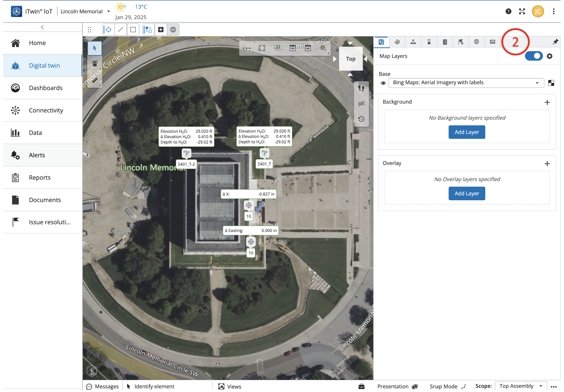This screenshot has width=564, height=392.
Task: Select the line selection mode tool
Action: [121, 30]
